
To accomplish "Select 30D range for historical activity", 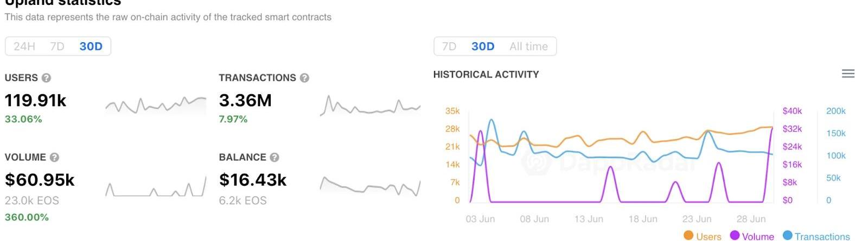I will pos(483,47).
